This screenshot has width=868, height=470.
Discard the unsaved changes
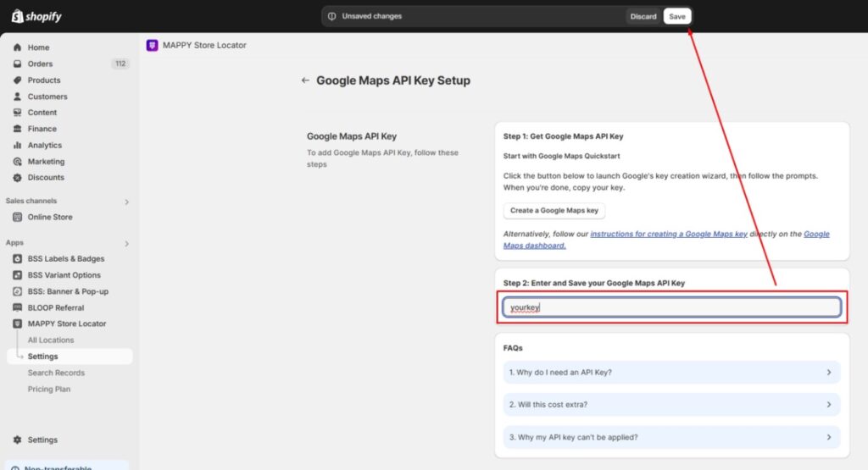pos(643,16)
